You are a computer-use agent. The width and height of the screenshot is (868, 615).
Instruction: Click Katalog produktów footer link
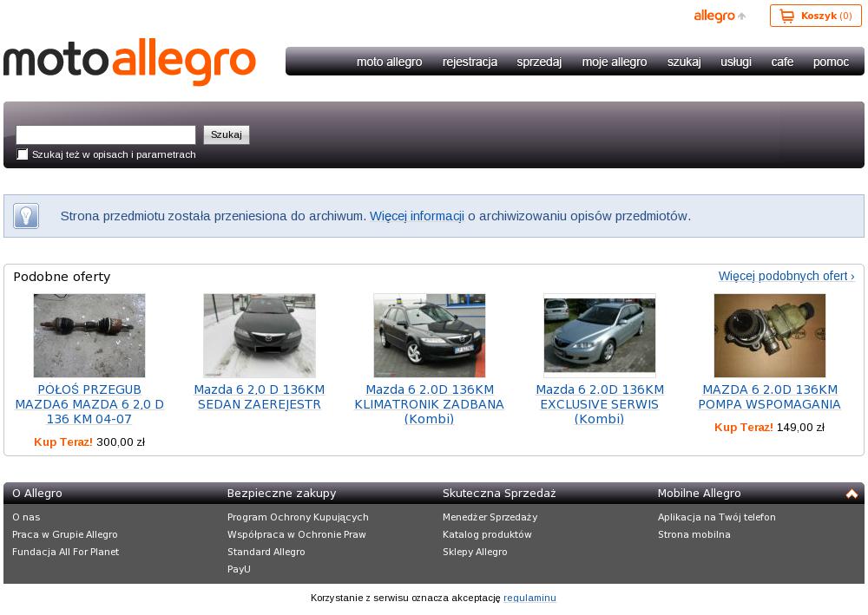pos(487,534)
